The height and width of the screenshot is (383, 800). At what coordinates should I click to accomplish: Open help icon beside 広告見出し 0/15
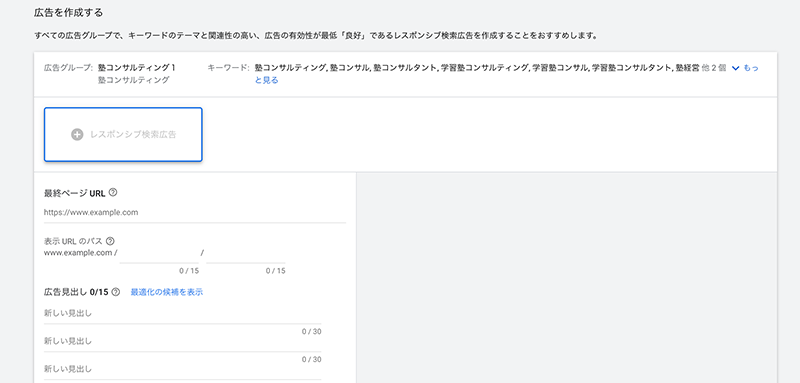point(116,292)
